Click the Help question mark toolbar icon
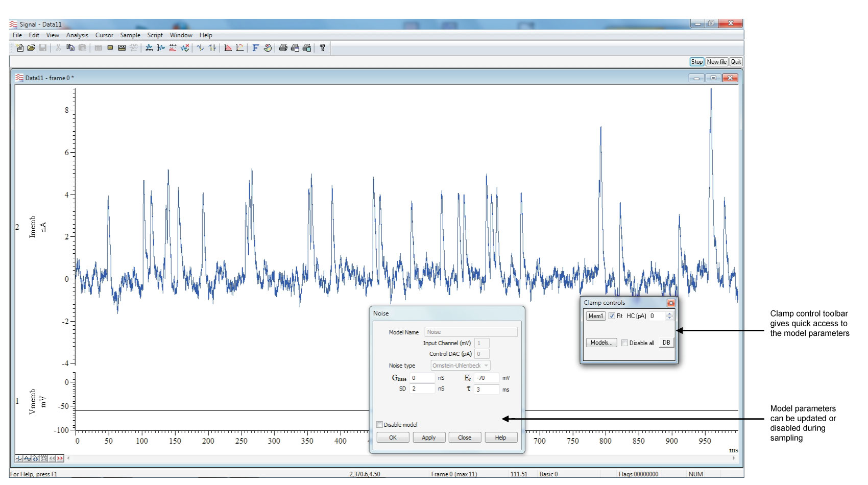This screenshot has height=485, width=868. point(322,47)
